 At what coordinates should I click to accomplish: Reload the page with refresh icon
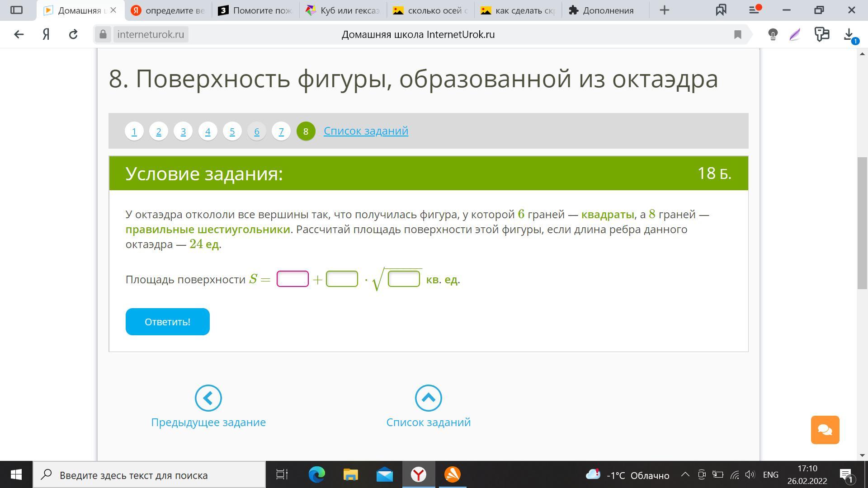(73, 34)
